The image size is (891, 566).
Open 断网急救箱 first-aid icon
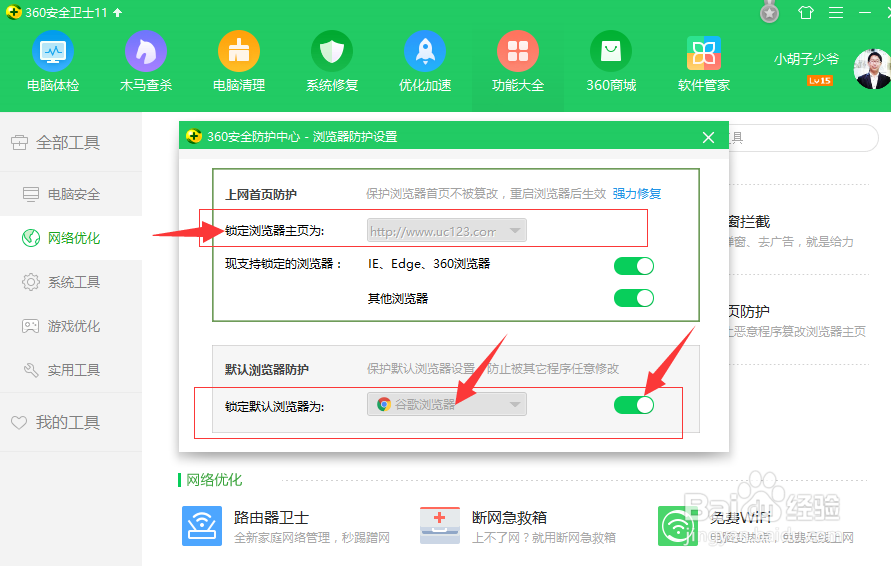(x=440, y=526)
